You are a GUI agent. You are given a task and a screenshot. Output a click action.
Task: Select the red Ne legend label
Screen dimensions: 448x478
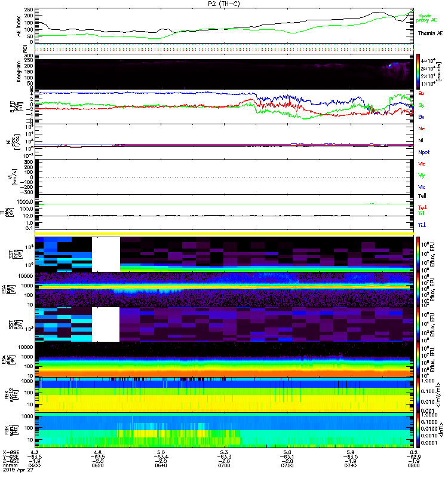tap(421, 128)
